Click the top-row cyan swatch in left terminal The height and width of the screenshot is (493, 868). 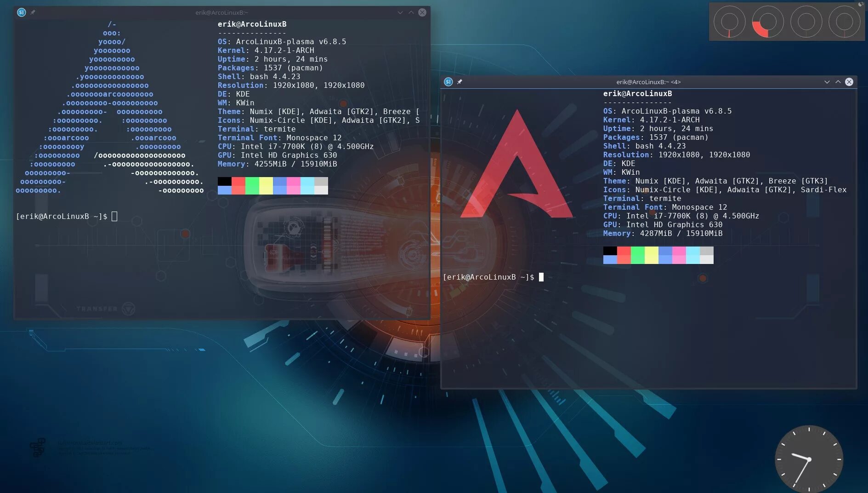point(307,181)
